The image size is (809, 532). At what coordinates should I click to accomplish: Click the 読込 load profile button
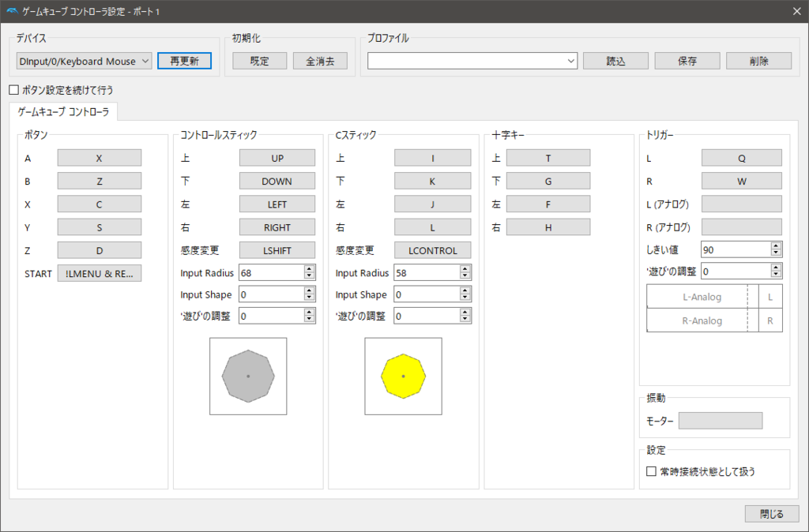615,61
